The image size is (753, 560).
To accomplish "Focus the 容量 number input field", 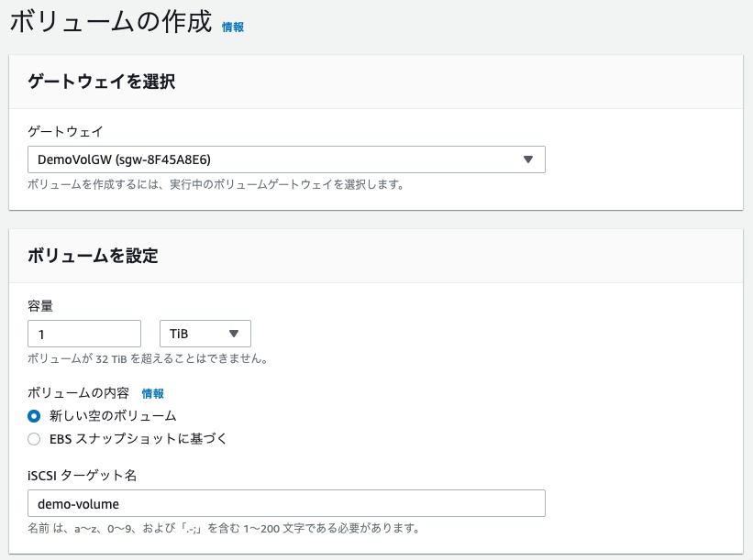I will (84, 334).
